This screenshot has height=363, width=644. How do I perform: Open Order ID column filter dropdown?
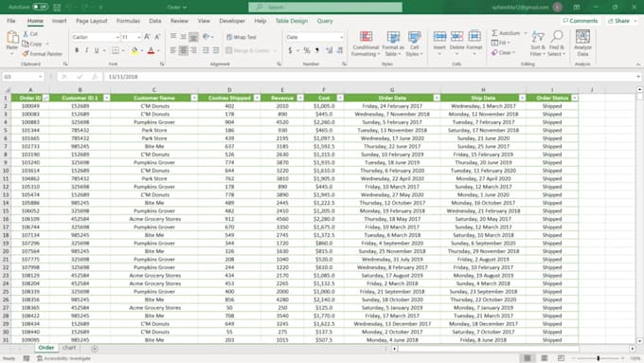point(45,98)
